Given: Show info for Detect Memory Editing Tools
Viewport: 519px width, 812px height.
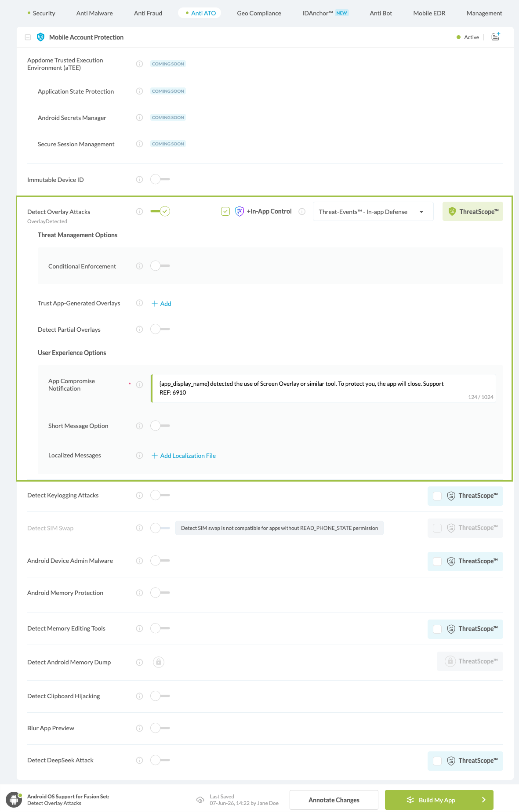Looking at the screenshot, I should tap(139, 629).
